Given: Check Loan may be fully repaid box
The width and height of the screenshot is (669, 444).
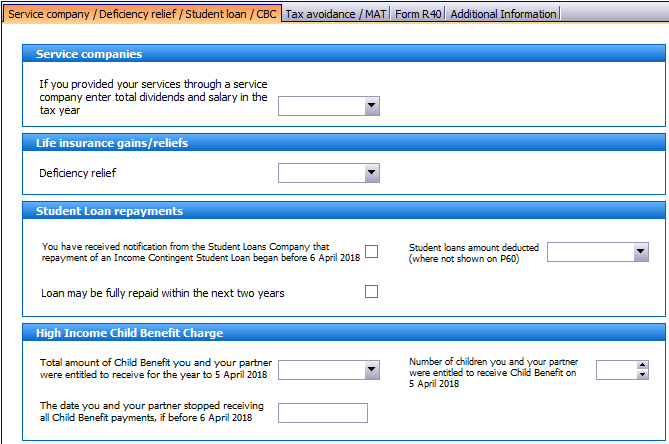Looking at the screenshot, I should click(372, 292).
